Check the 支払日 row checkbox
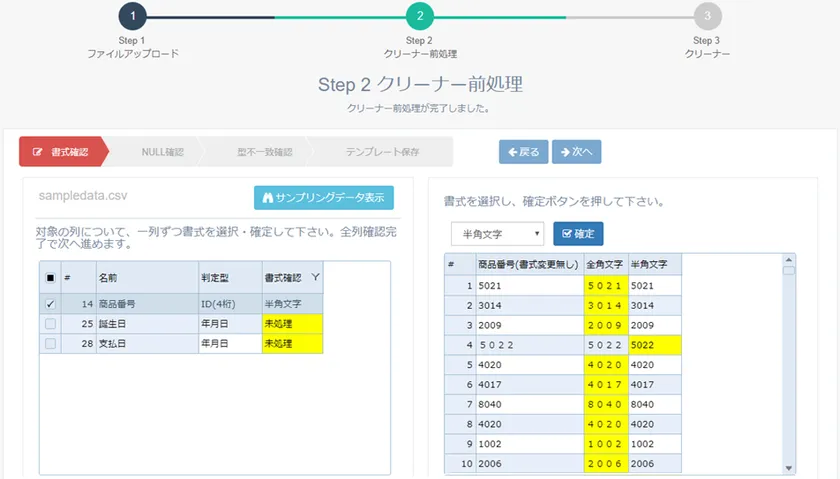Screen dimensions: 840x479 coord(50,343)
